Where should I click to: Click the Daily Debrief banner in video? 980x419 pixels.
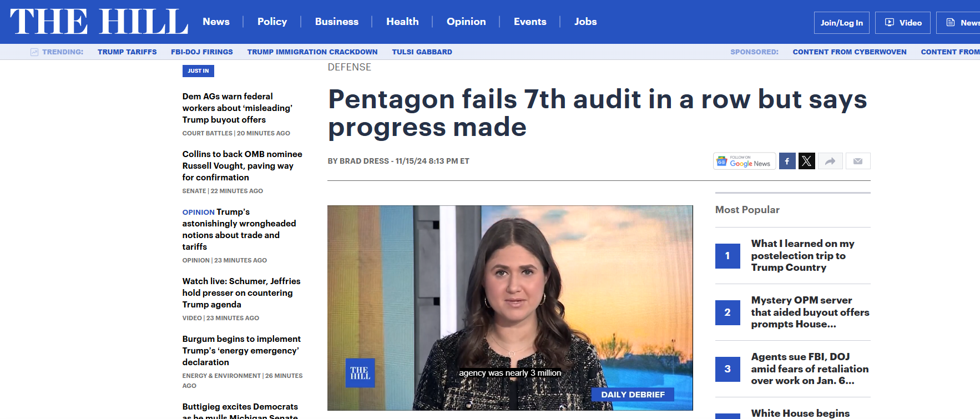[x=633, y=395]
